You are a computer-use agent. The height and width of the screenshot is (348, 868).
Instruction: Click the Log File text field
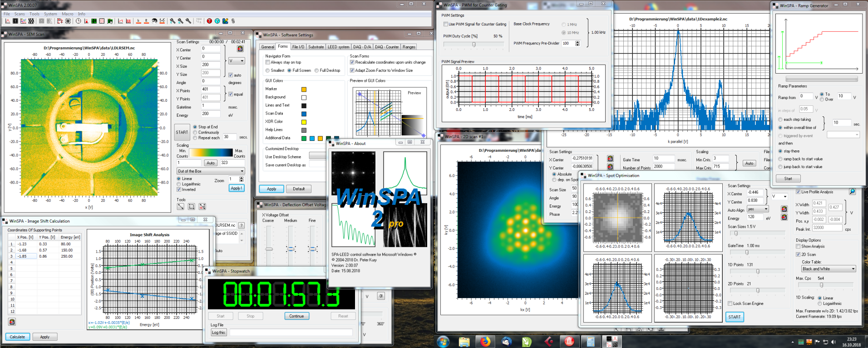(291, 333)
